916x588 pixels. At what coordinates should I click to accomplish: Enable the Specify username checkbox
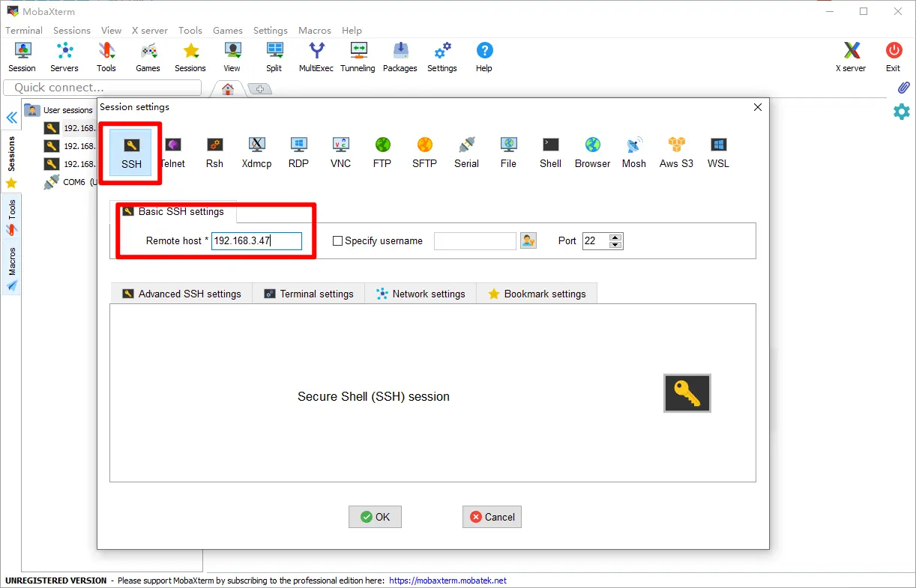point(337,241)
